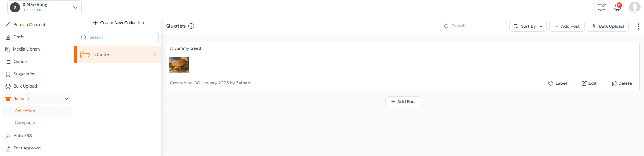
Task: Click the burger image thumbnail
Action: tap(179, 65)
